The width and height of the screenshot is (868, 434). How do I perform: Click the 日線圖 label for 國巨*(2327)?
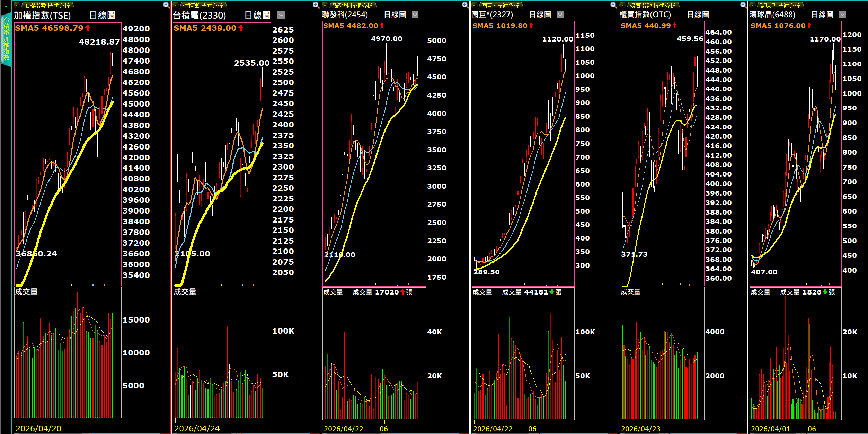540,15
